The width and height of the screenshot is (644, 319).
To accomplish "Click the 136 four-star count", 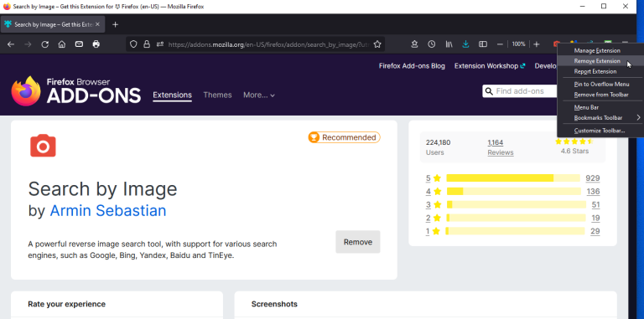I will pos(593,192).
